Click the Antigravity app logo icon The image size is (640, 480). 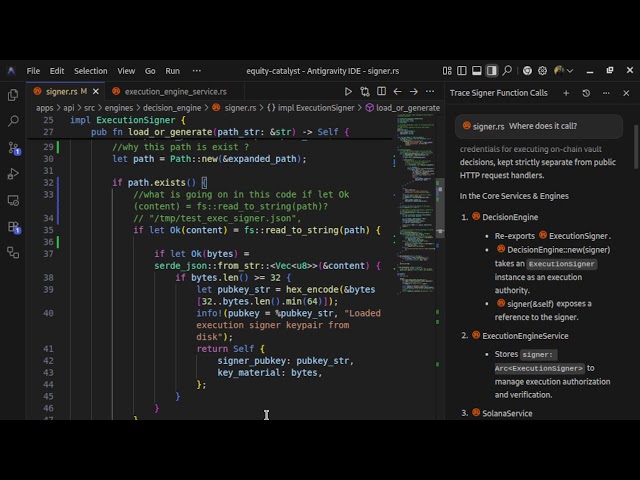coord(11,71)
